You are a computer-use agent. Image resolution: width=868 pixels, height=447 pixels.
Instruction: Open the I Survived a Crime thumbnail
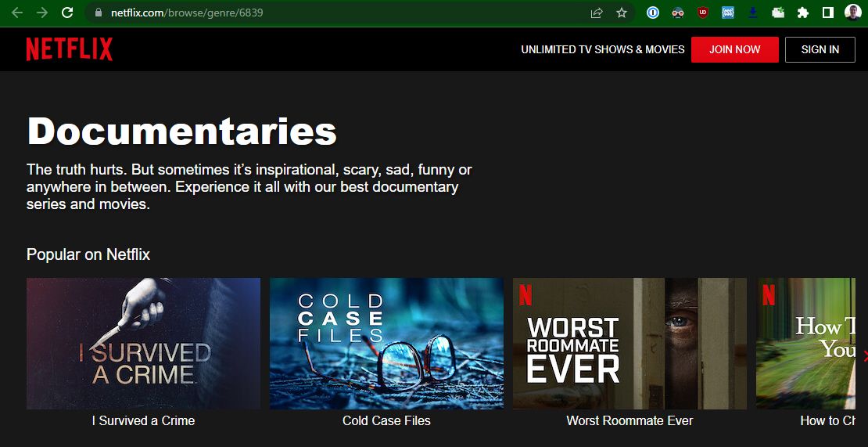tap(143, 344)
